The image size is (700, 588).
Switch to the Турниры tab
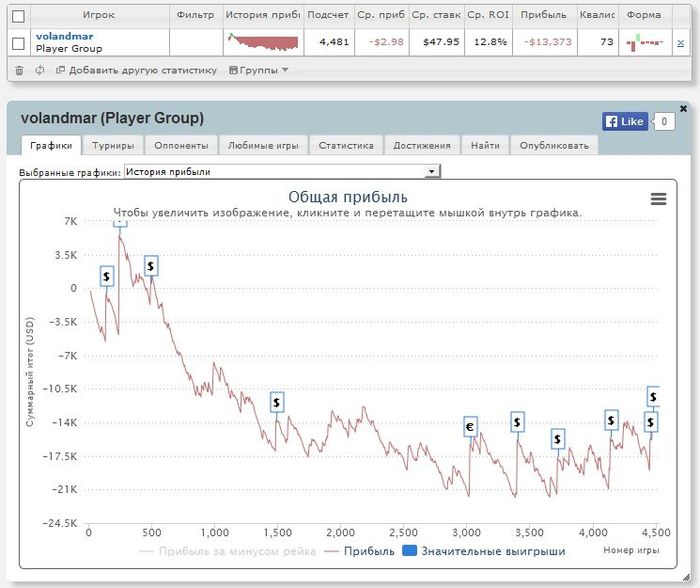pos(113,146)
